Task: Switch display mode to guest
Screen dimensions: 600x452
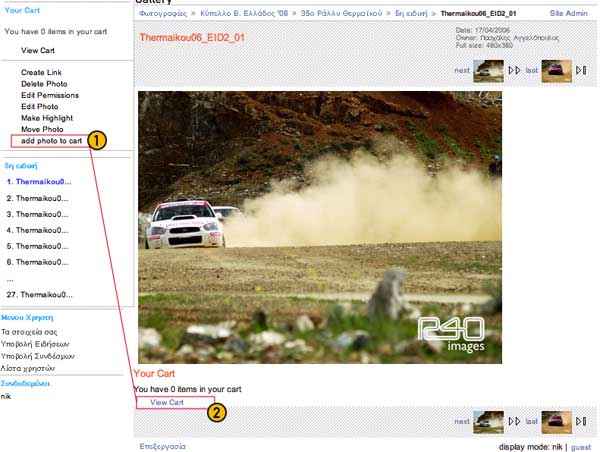Action: [x=581, y=447]
